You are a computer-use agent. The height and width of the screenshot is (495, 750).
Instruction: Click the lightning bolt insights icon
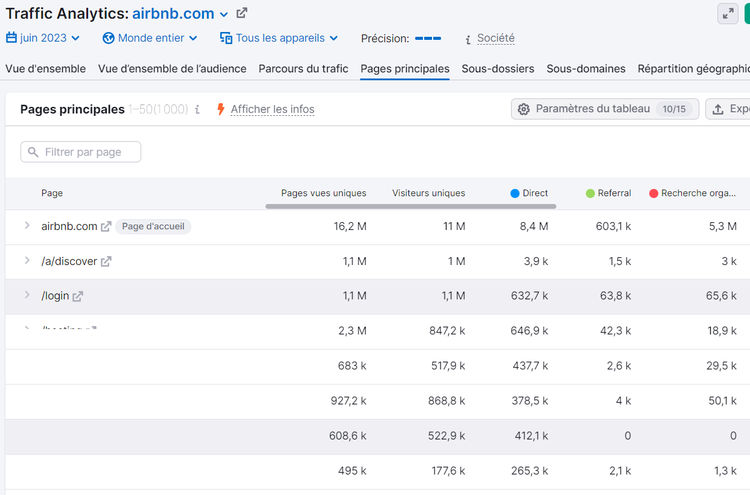221,109
